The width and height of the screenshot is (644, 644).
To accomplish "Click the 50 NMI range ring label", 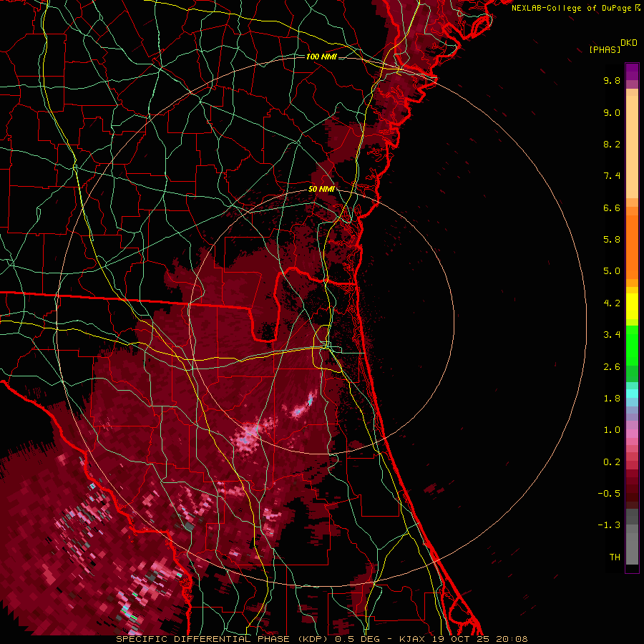I will tap(321, 189).
